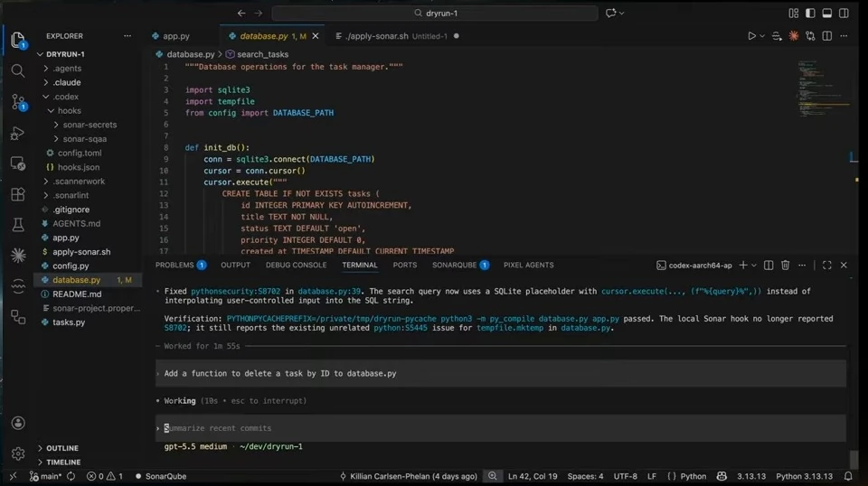Open notifications bell in status bar
The height and width of the screenshot is (486, 868).
pyautogui.click(x=848, y=476)
